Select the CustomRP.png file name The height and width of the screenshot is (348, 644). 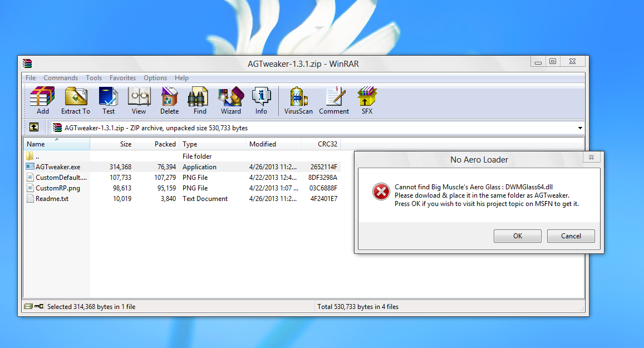coord(58,188)
